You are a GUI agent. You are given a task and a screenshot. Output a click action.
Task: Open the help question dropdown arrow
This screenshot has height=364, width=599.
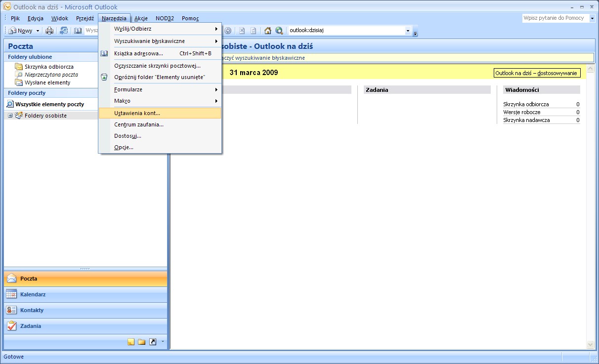(x=592, y=18)
